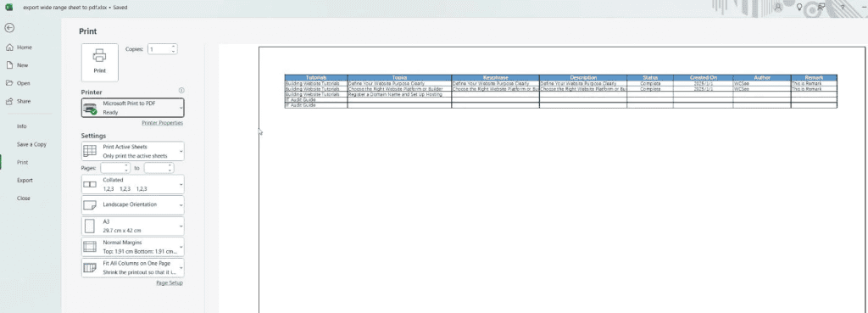The height and width of the screenshot is (313, 868).
Task: Select Save a Copy in sidebar
Action: tap(31, 144)
